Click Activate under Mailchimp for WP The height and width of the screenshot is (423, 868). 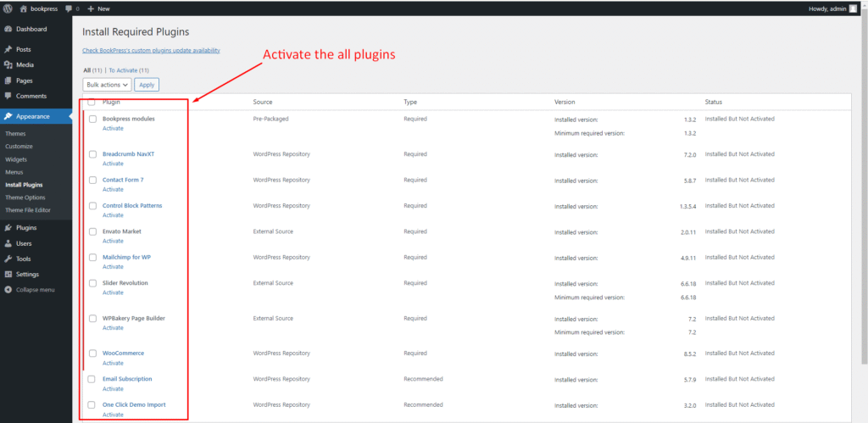tap(113, 267)
